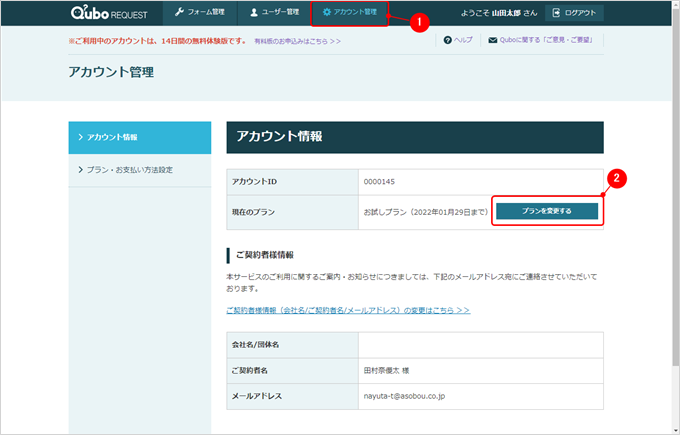Image resolution: width=680 pixels, height=435 pixels.
Task: Open the 有料版のお申込みはこちら link
Action: [298, 42]
